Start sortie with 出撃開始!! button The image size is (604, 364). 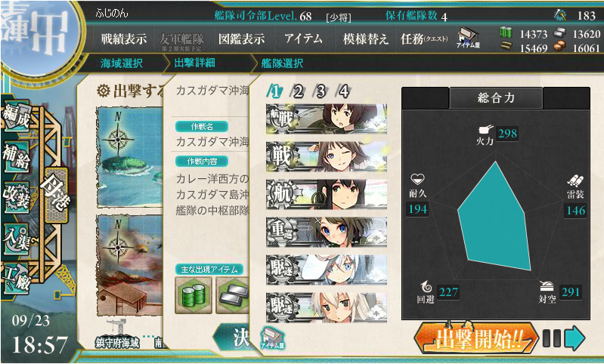point(475,338)
